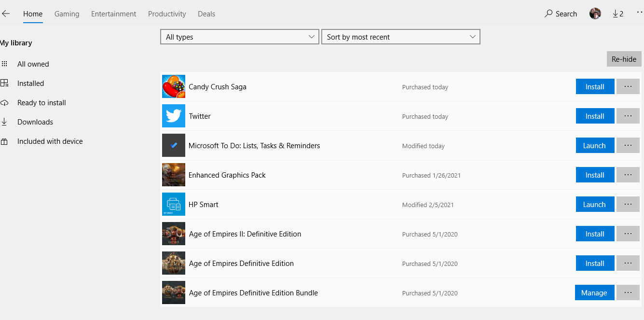The width and height of the screenshot is (644, 320).
Task: Show the Installed apps list
Action: coord(30,83)
